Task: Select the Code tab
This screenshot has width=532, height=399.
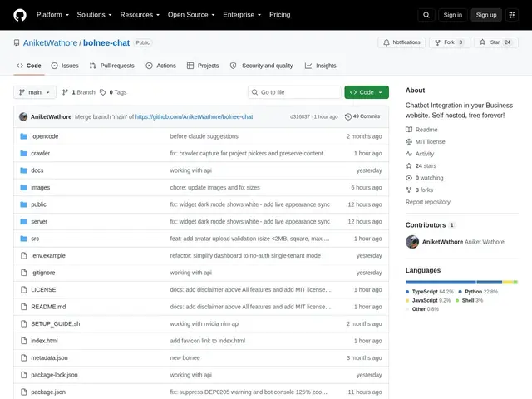Action: coord(29,66)
